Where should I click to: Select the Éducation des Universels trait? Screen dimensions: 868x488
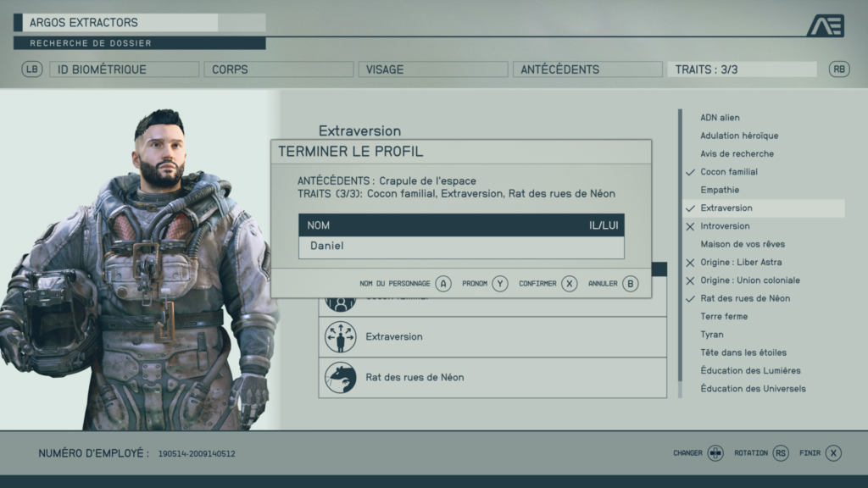pyautogui.click(x=753, y=388)
